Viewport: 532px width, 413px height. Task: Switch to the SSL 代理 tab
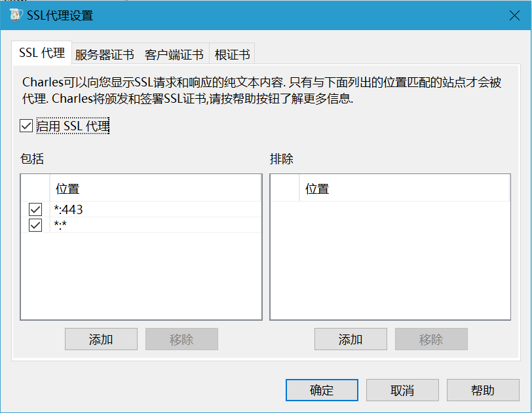pos(42,53)
